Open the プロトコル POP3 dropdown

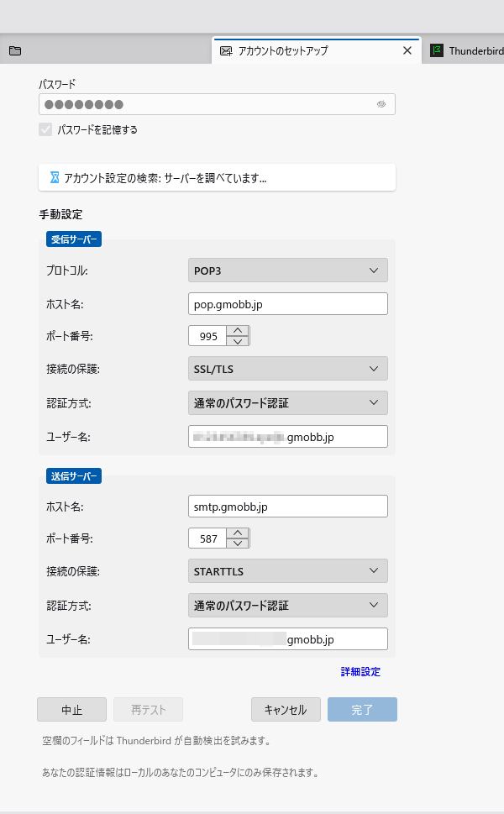click(x=287, y=270)
